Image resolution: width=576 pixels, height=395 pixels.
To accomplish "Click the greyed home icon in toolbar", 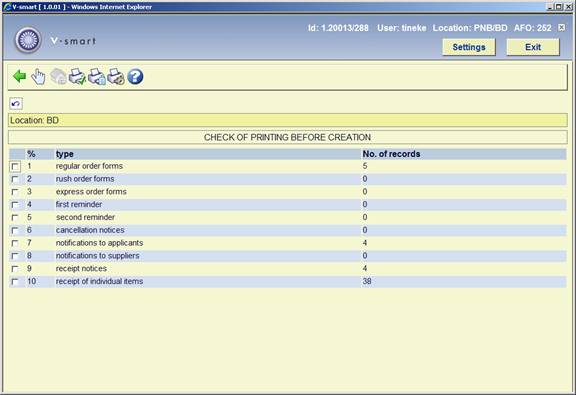I will [58, 76].
